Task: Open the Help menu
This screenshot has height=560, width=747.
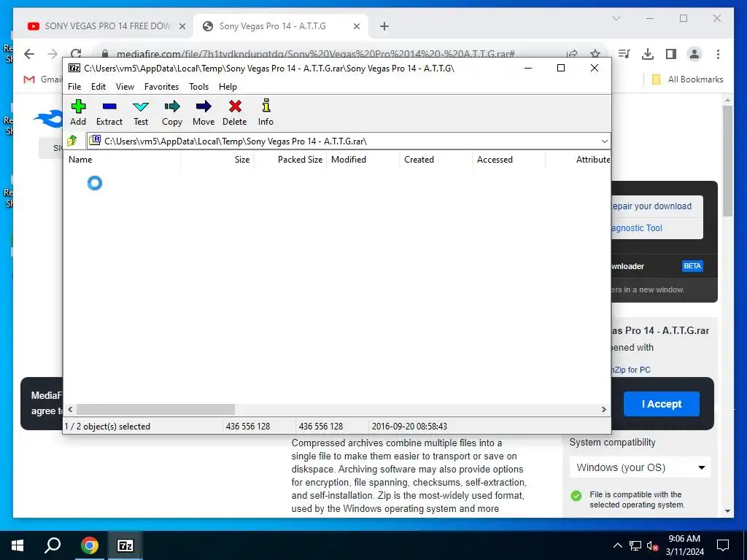Action: coord(228,87)
